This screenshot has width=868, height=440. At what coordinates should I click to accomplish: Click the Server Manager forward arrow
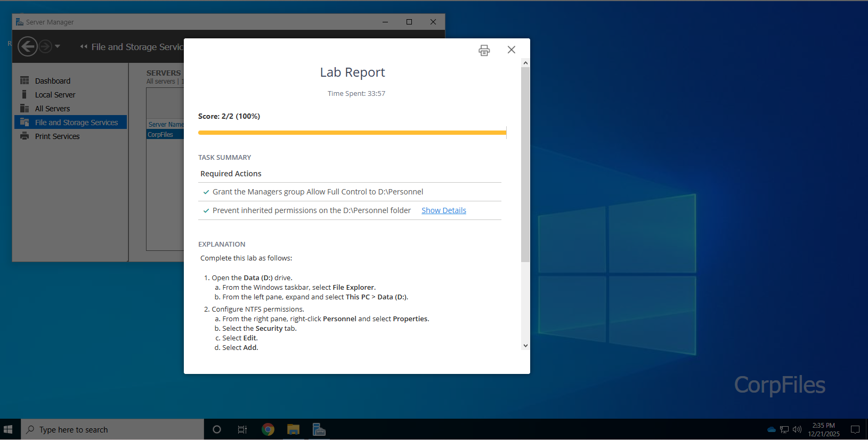[45, 47]
